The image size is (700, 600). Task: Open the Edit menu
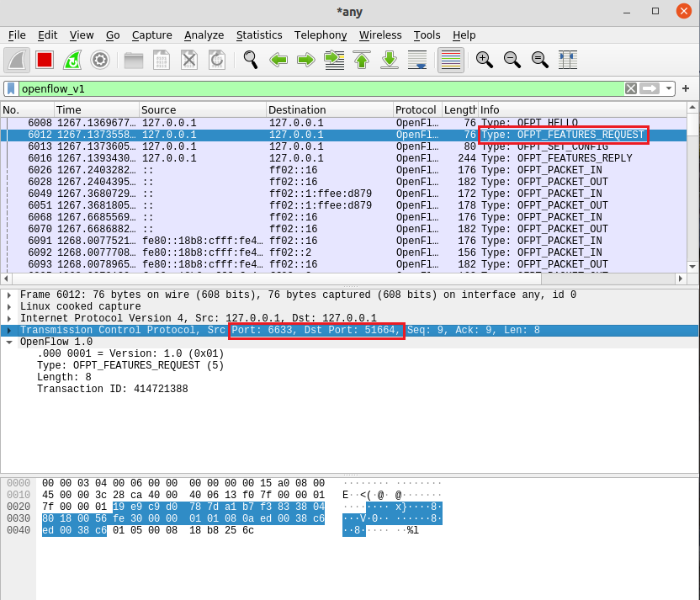click(47, 35)
